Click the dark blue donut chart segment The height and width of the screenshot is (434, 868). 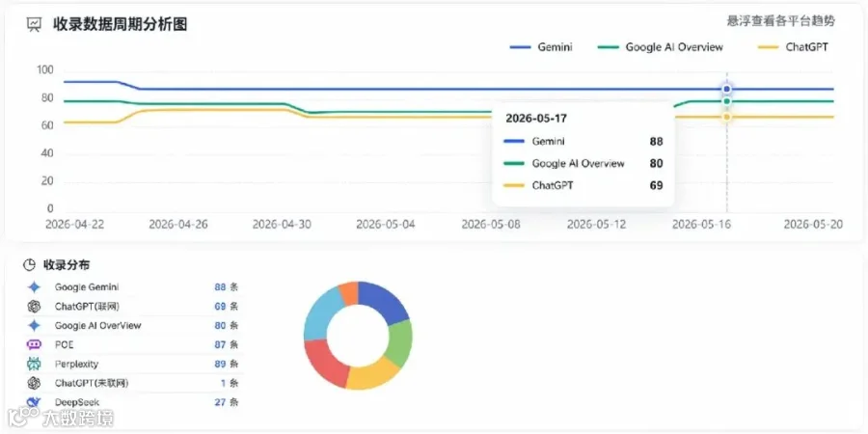click(384, 300)
